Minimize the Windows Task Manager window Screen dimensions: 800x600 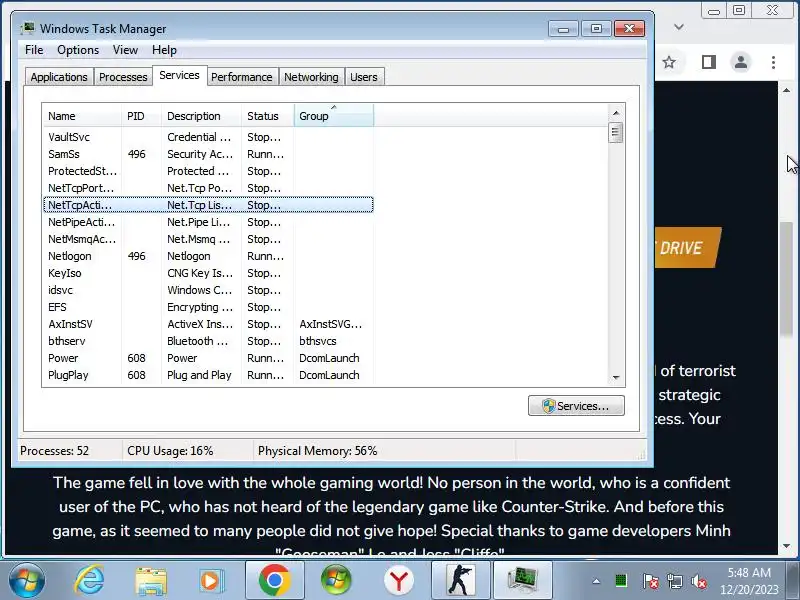point(563,29)
